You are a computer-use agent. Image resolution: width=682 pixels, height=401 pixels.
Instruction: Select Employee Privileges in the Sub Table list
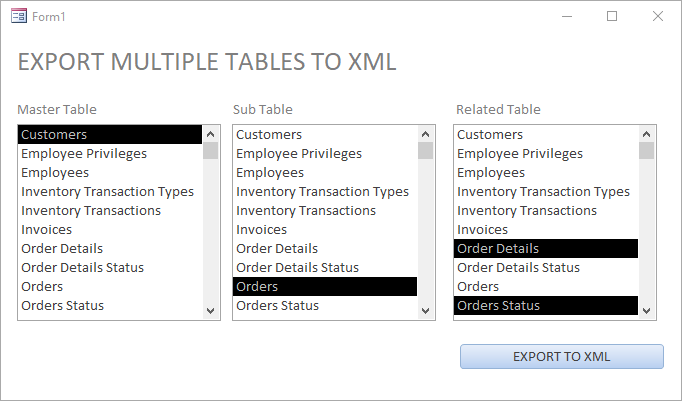pyautogui.click(x=325, y=154)
